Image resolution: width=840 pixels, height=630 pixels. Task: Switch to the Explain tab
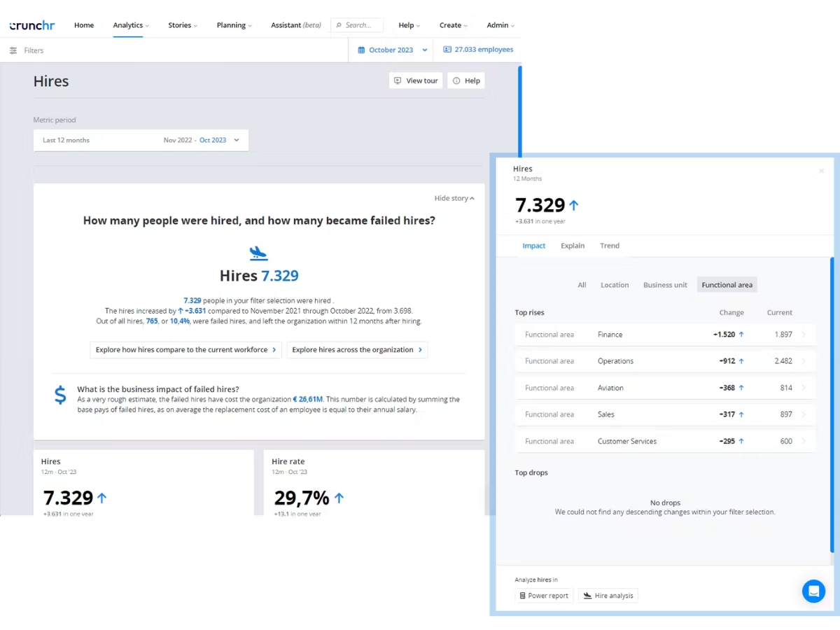[573, 246]
